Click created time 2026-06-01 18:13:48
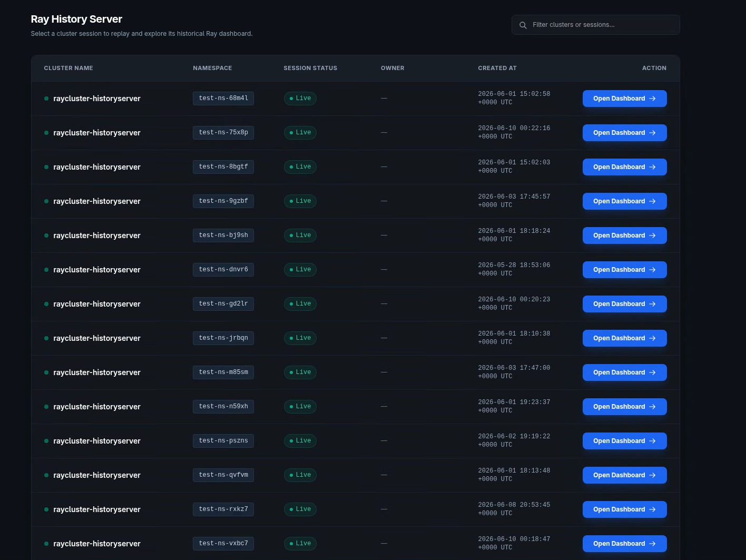The height and width of the screenshot is (560, 746). (x=514, y=475)
